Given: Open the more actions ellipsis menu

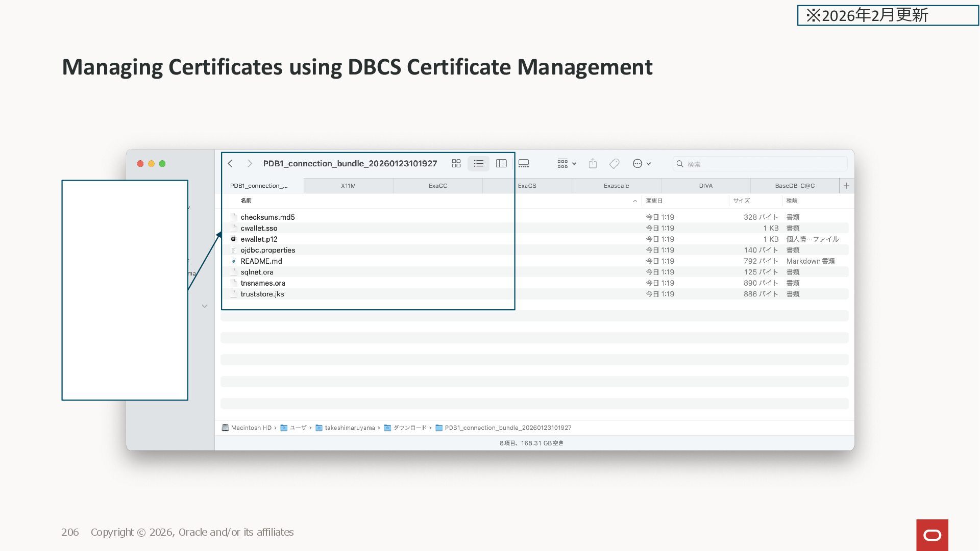Looking at the screenshot, I should (x=641, y=163).
